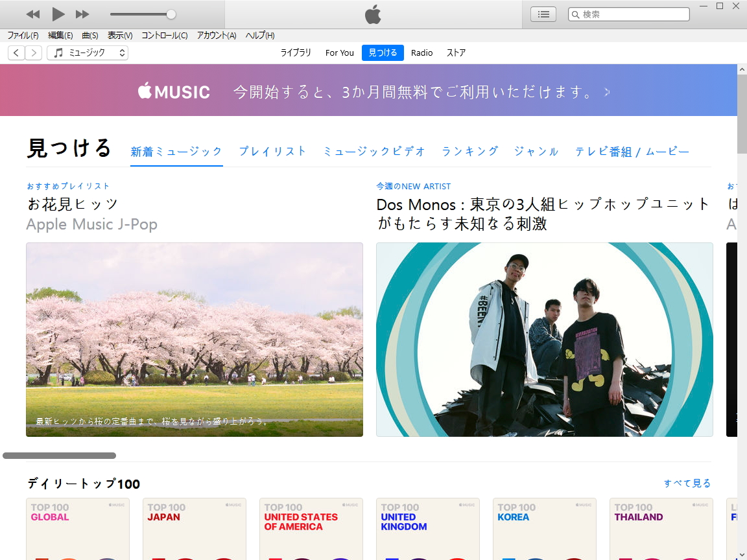Open the お花見ヒッツ playlist thumbnail
This screenshot has height=560, width=747.
[194, 339]
